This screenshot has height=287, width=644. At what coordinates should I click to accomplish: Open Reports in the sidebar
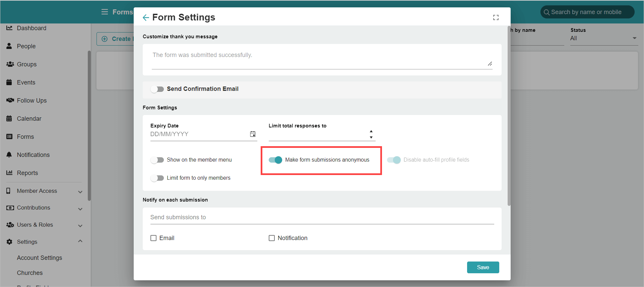pos(27,173)
